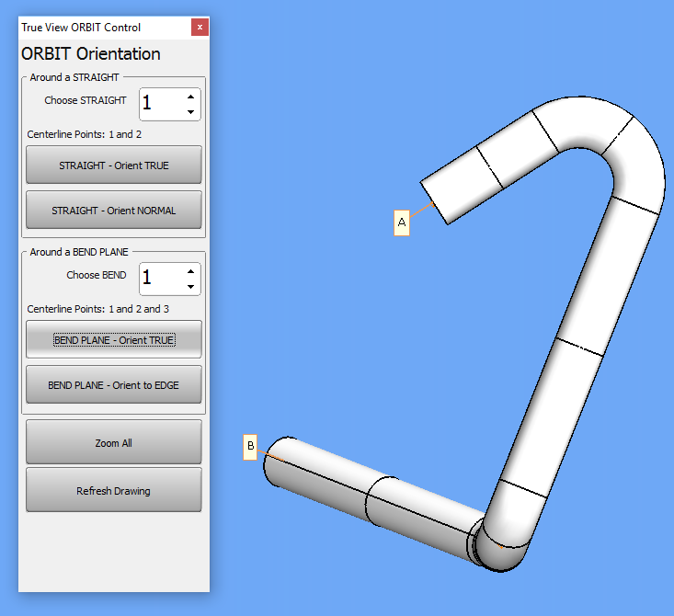674x616 pixels.
Task: Decrement the Choose BEND spinner down arrow
Action: click(x=190, y=287)
